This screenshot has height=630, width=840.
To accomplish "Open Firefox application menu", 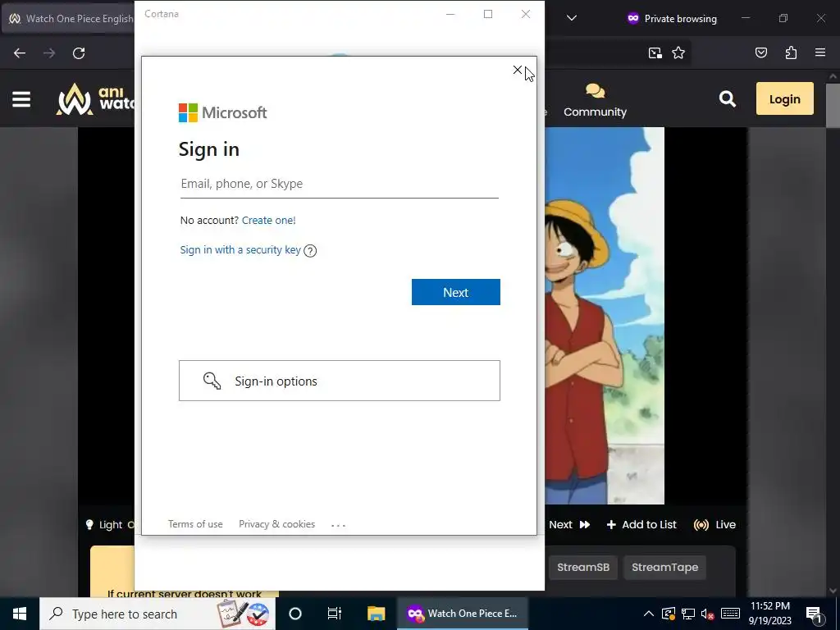I will [820, 52].
